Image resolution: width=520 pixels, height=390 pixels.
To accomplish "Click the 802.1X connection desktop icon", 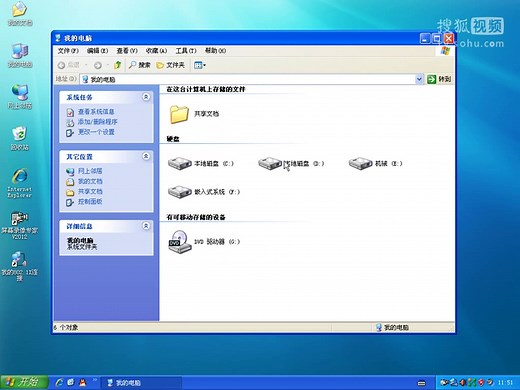I will [20, 266].
